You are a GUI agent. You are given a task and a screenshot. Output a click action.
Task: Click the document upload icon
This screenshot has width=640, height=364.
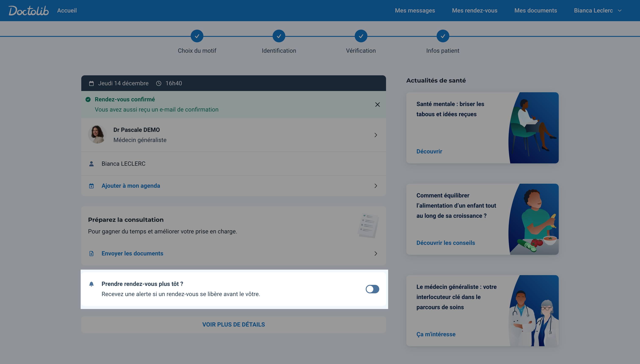91,254
